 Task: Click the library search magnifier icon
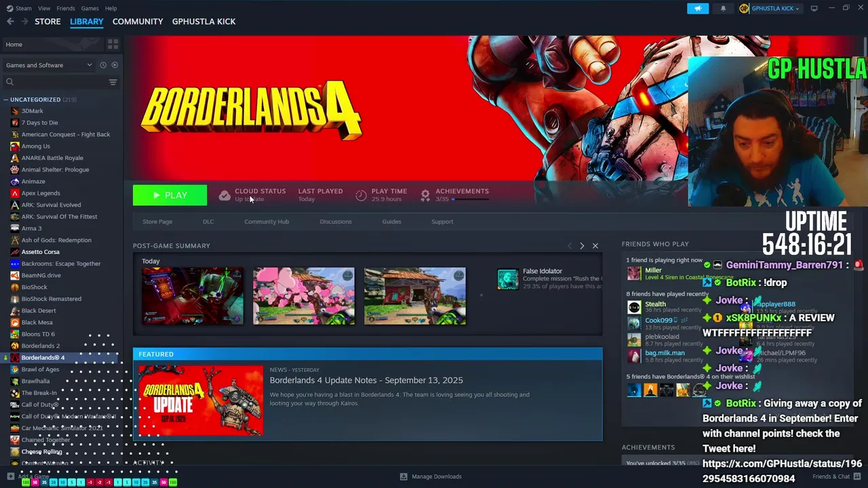[x=9, y=82]
